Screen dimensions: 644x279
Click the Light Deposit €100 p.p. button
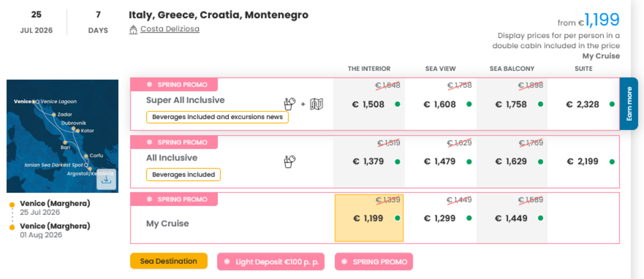(271, 261)
